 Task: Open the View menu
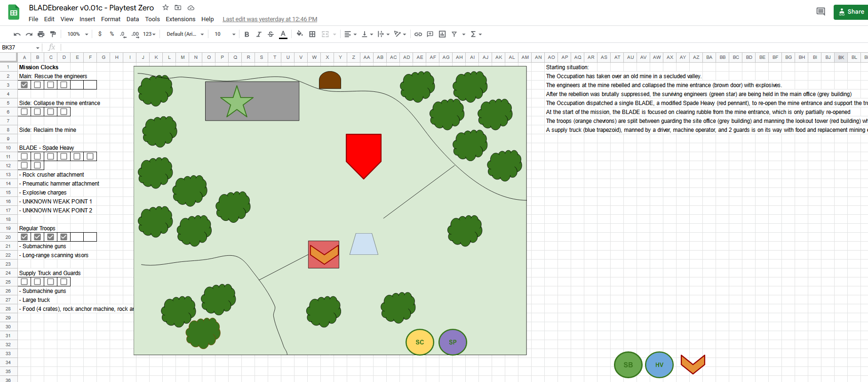pos(67,19)
